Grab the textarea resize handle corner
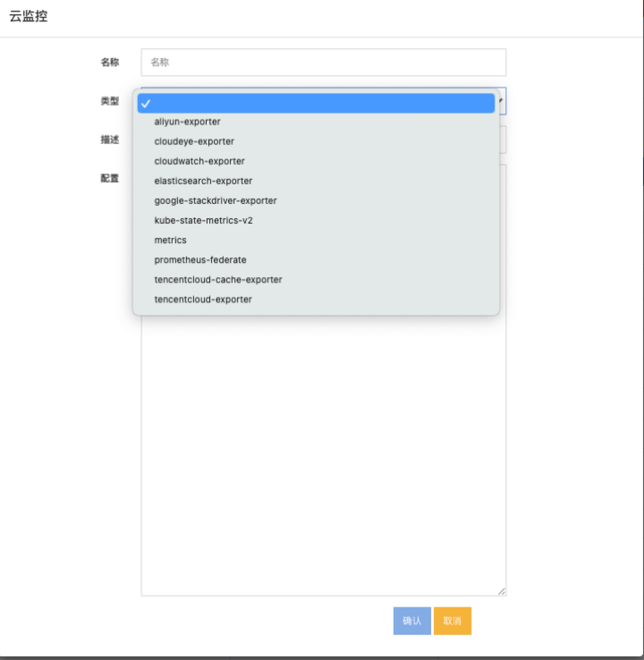Screen dimensions: 644x660 502,592
